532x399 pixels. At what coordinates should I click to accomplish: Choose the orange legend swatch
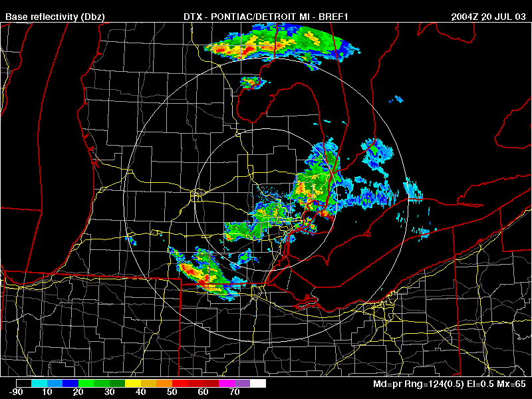pyautogui.click(x=164, y=384)
